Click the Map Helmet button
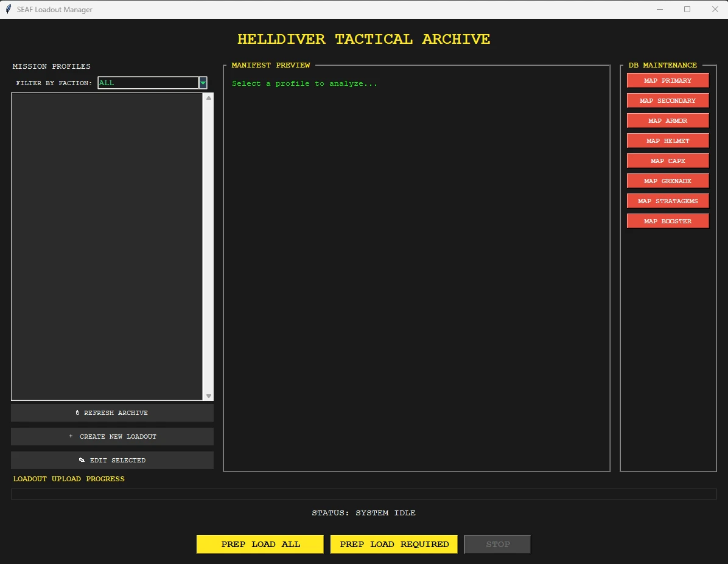728x564 pixels. tap(668, 141)
